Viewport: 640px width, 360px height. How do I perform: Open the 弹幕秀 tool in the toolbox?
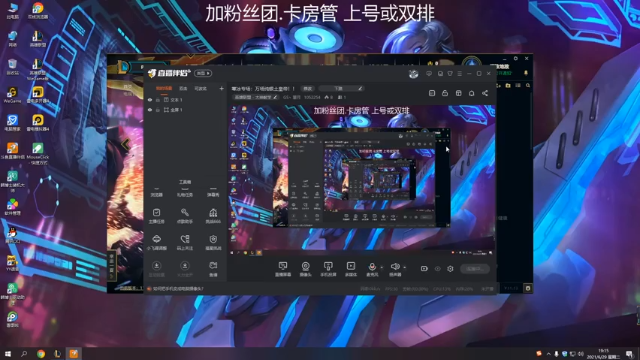click(213, 192)
